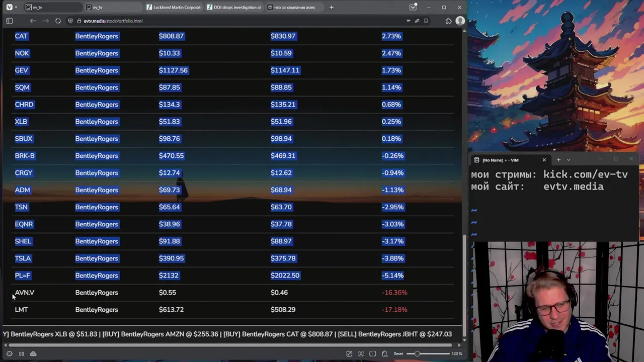This screenshot has width=644, height=362.
Task: Click AVN.V change -16.36%
Action: coord(394,293)
